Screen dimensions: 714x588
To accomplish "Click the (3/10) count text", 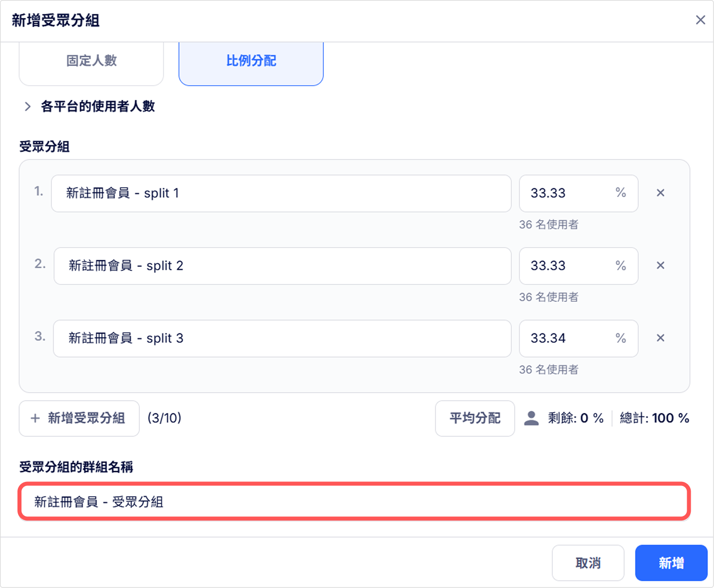I will [164, 418].
